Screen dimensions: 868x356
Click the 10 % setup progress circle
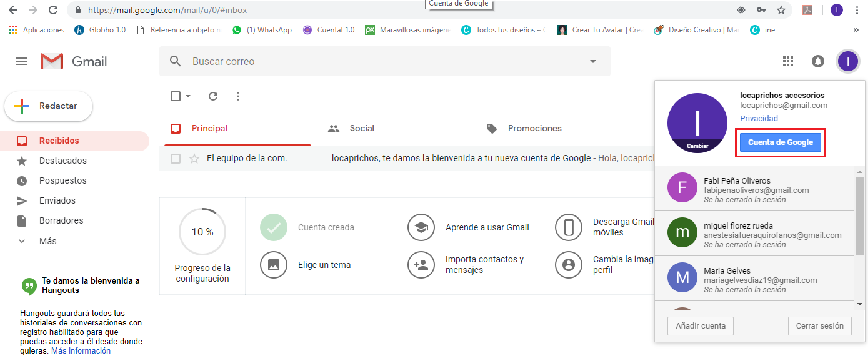[202, 232]
